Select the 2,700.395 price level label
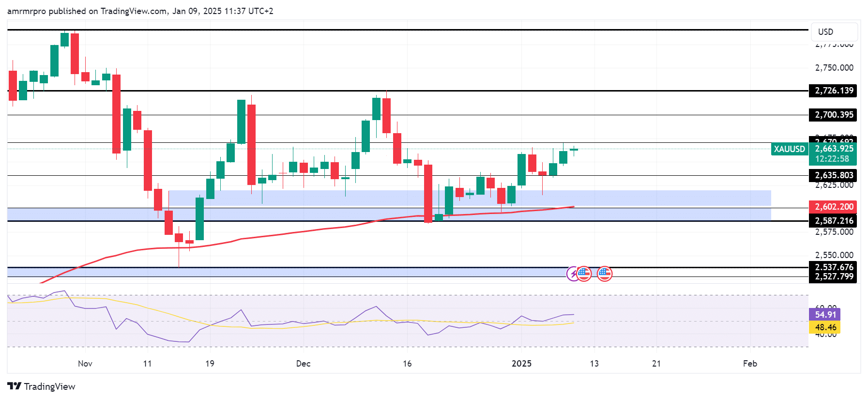Viewport: 868px width, 399px height. tap(833, 115)
